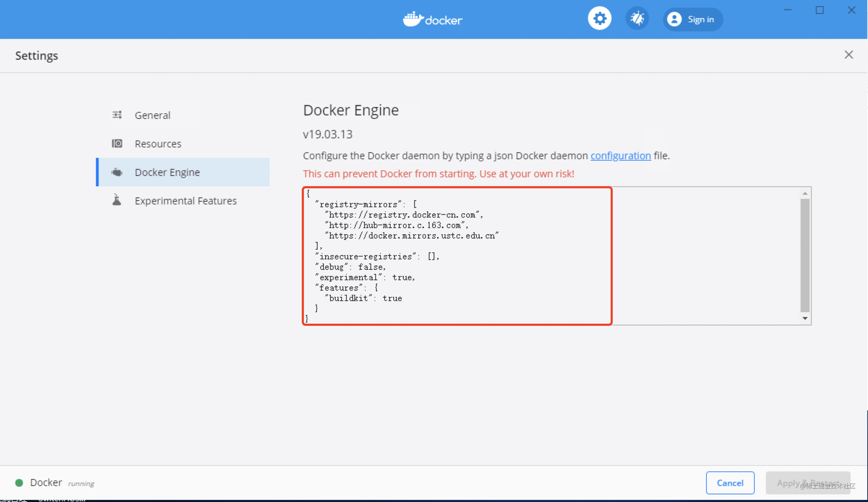Viewport: 868px width, 502px height.
Task: Click Sign in button
Action: tap(701, 19)
